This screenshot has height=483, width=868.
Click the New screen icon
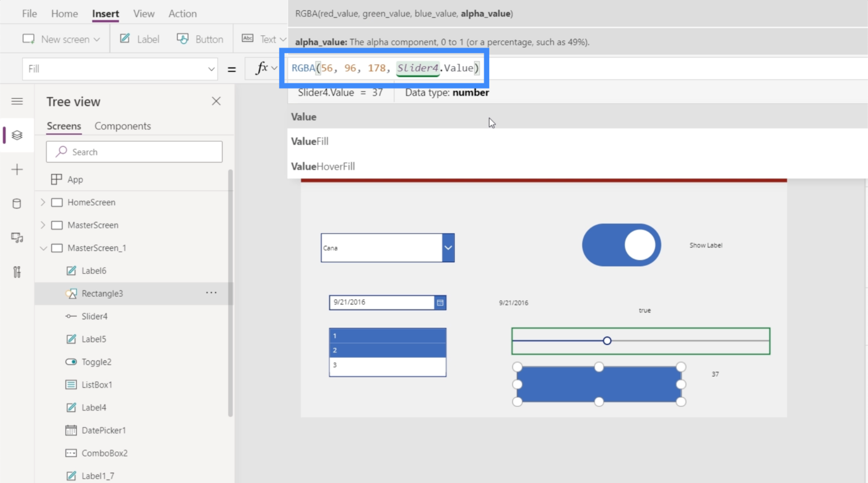pyautogui.click(x=28, y=39)
